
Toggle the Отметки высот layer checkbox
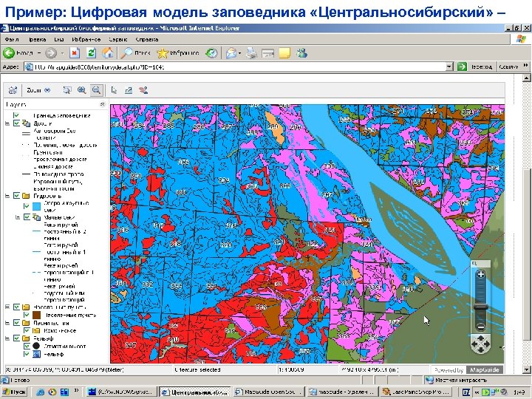click(x=27, y=346)
